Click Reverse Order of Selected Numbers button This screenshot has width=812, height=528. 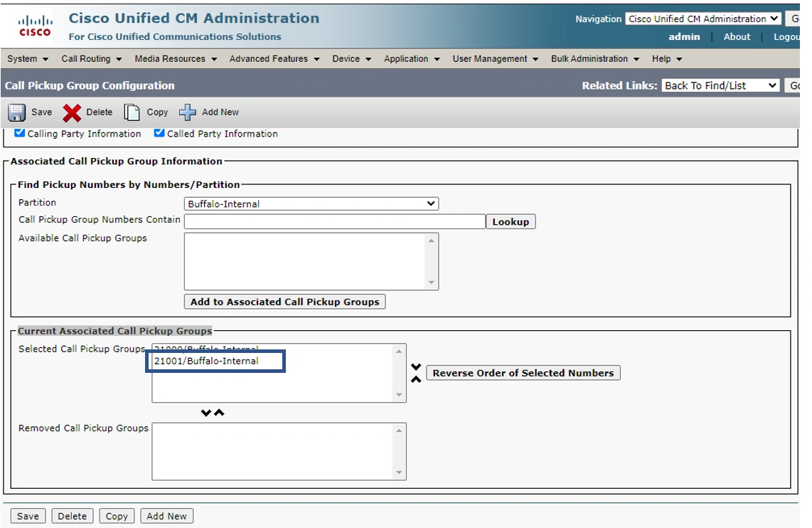point(523,373)
